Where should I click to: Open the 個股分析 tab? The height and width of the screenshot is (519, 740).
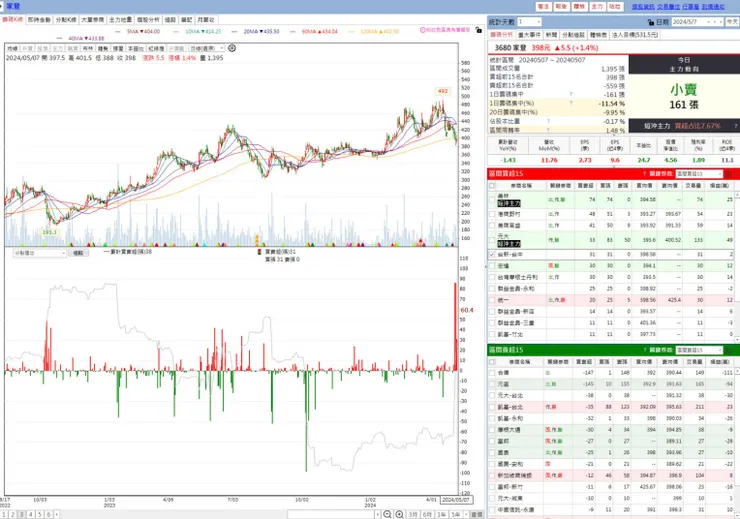point(148,20)
